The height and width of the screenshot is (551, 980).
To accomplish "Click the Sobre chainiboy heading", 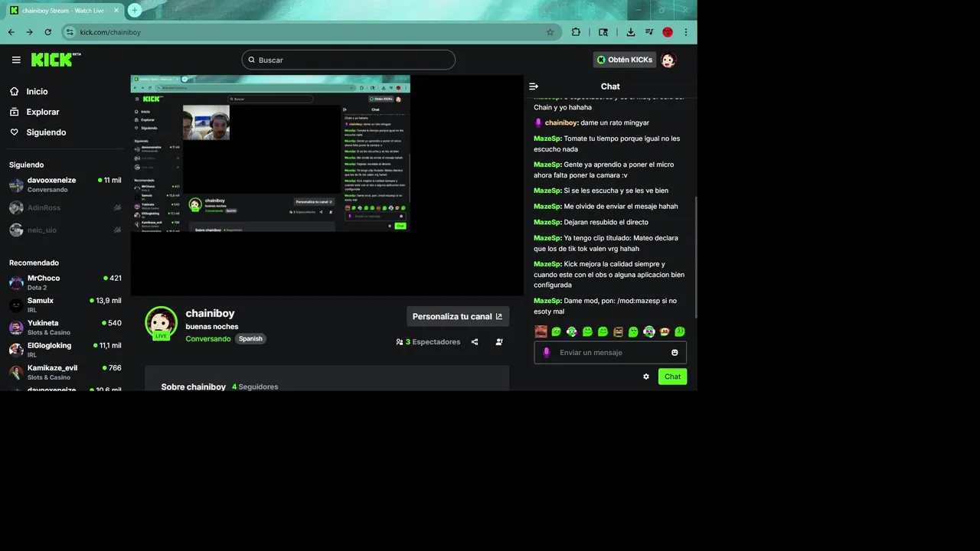I will coord(193,386).
